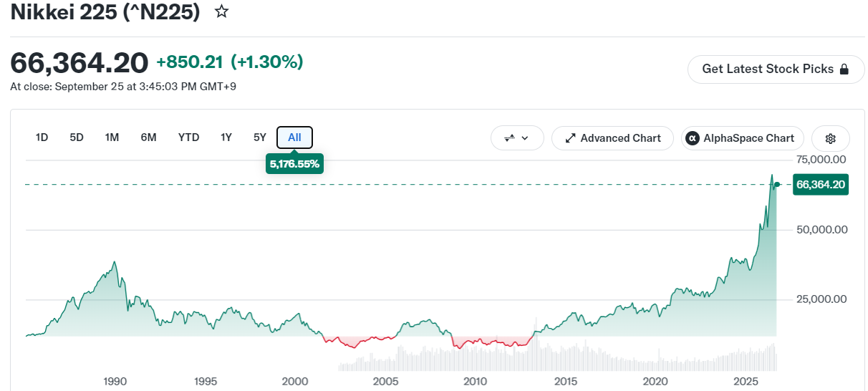Image resolution: width=868 pixels, height=391 pixels.
Task: Click Get Latest Stock Picks button
Action: [x=776, y=69]
